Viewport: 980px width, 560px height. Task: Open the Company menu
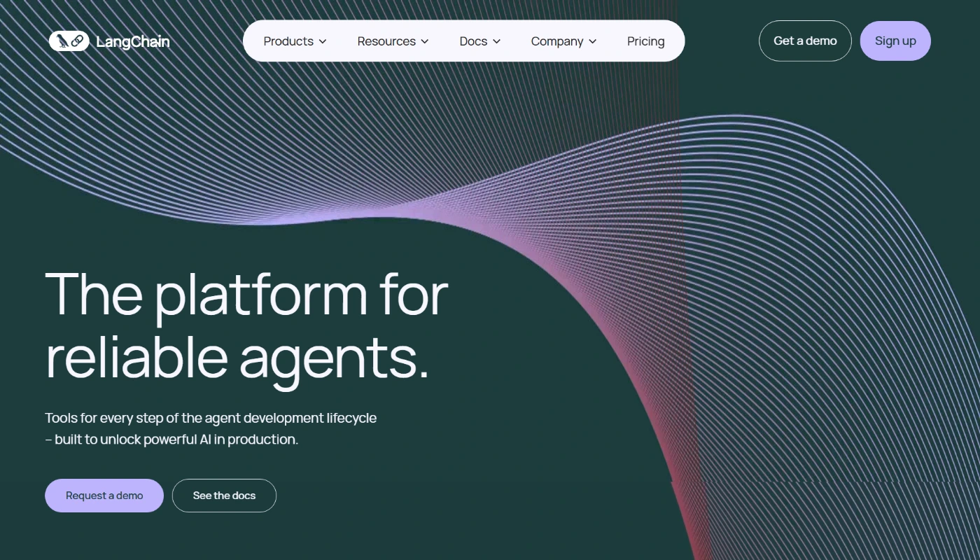point(556,41)
